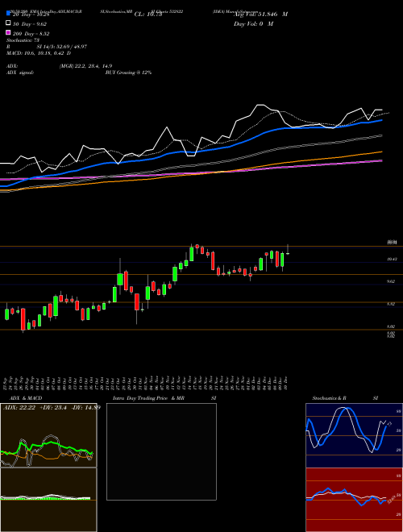
Task: Select the '200 Day = 8.52' label
Action: click(31, 34)
